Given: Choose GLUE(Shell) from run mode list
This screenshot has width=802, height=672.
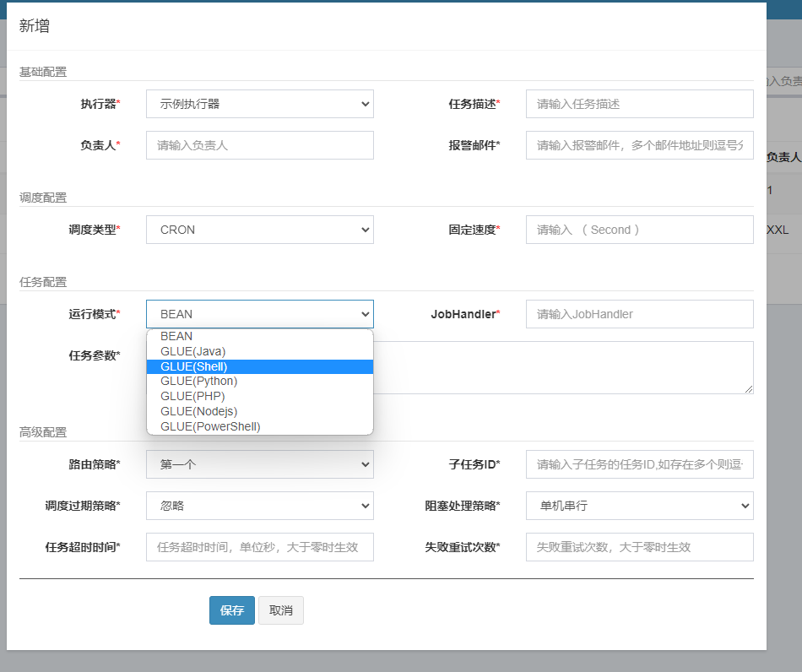Looking at the screenshot, I should pos(194,366).
